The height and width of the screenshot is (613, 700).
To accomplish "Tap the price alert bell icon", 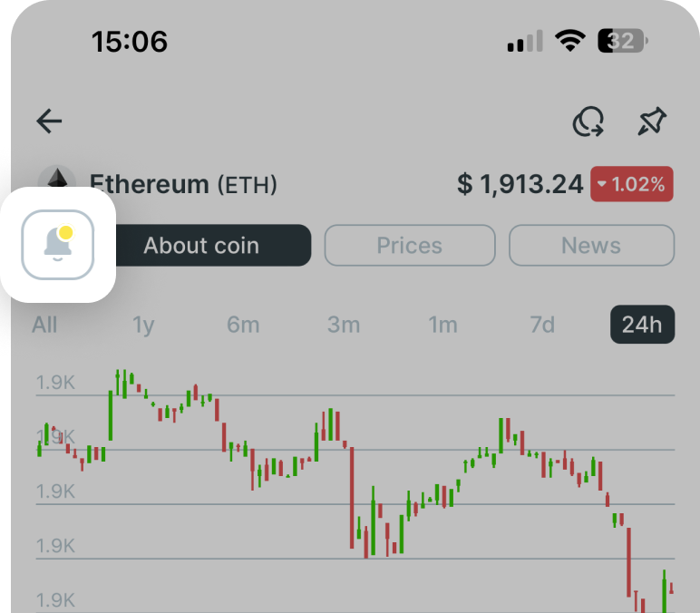I will point(58,245).
